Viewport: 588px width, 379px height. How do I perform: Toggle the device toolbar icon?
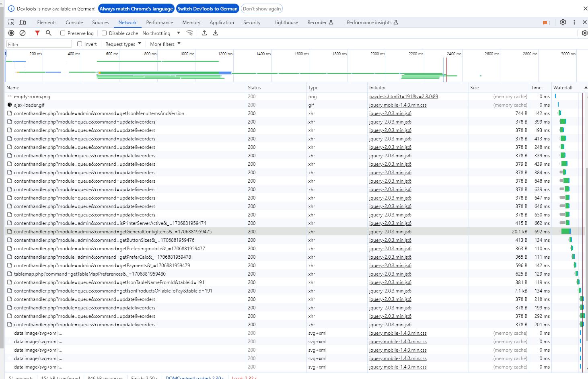pyautogui.click(x=23, y=23)
